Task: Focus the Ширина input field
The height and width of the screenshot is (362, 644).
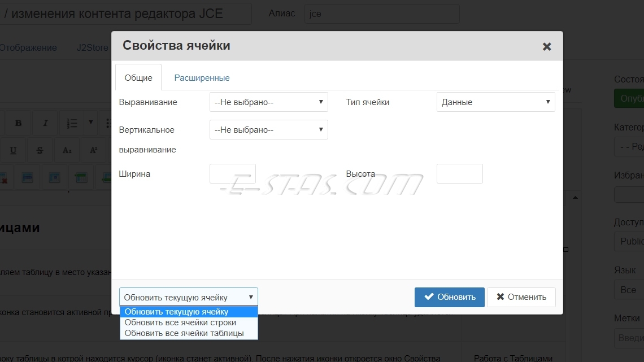Action: tap(233, 173)
